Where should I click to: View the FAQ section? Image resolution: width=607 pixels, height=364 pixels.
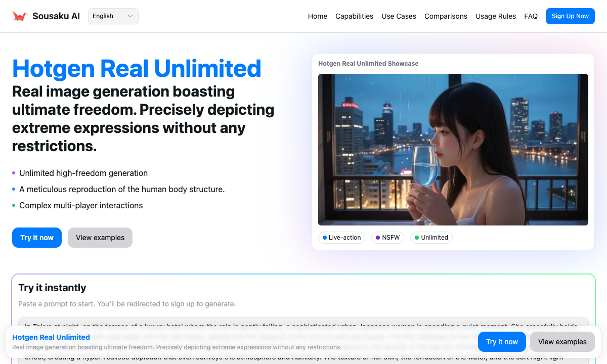531,16
